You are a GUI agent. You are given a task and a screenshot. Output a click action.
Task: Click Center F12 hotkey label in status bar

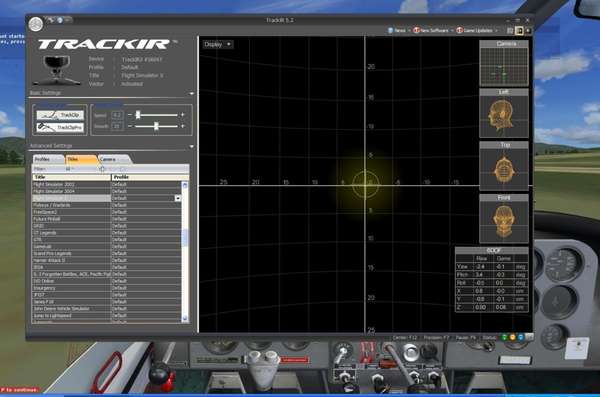coord(404,338)
